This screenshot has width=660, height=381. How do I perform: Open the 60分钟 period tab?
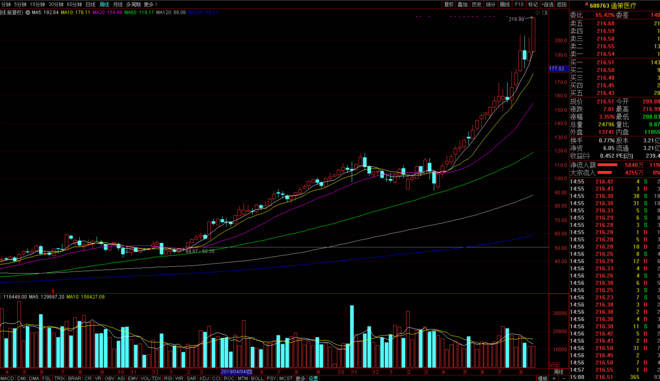click(x=75, y=4)
